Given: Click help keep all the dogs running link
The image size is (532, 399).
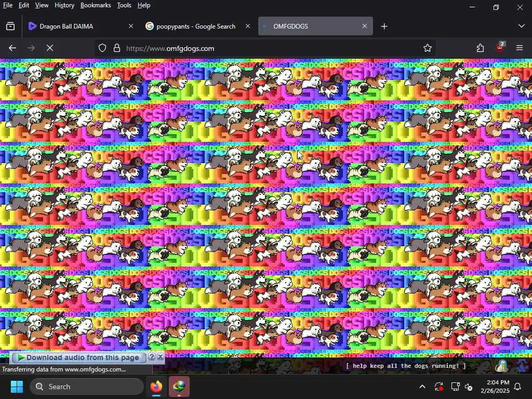Looking at the screenshot, I should pos(406,366).
